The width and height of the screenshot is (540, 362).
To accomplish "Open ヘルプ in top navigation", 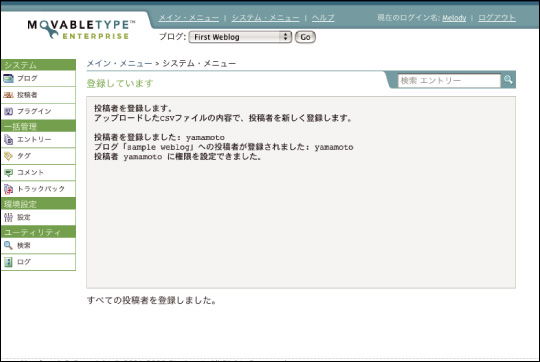I will pos(323,18).
